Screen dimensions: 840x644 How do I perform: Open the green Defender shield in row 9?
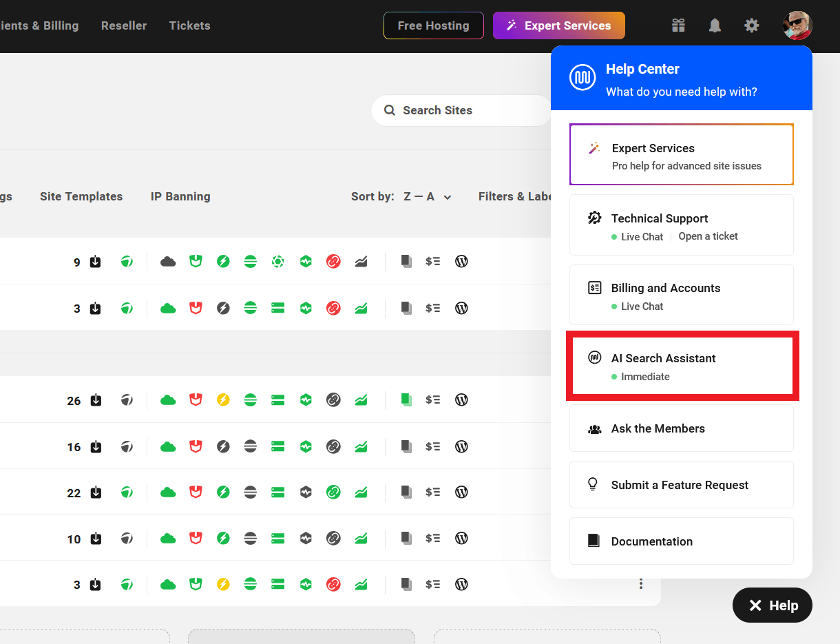pyautogui.click(x=196, y=262)
